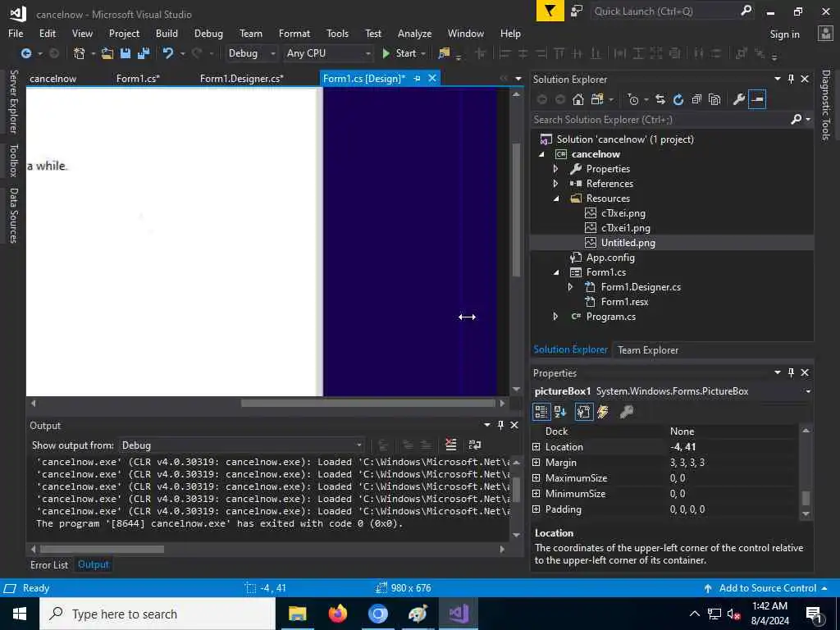Click the Save All toolbar icon

(144, 53)
